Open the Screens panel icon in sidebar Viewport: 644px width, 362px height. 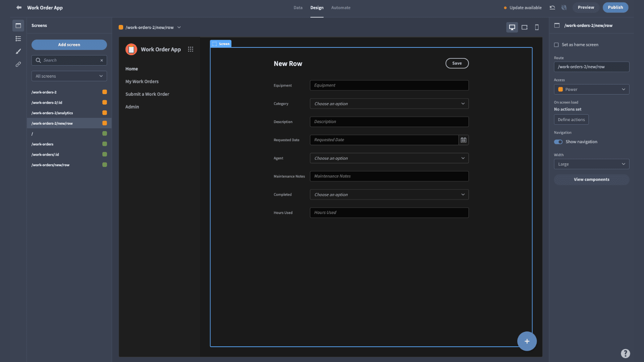coord(18,26)
